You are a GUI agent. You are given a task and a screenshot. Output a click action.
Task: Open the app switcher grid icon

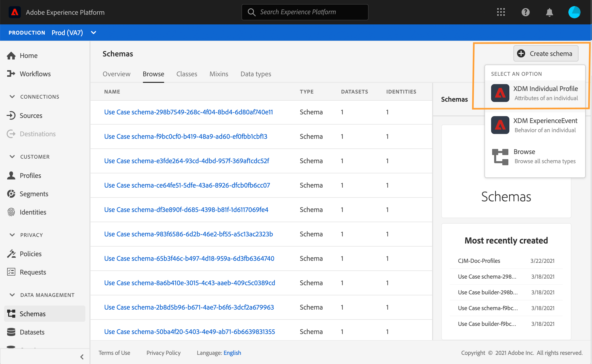(x=501, y=12)
